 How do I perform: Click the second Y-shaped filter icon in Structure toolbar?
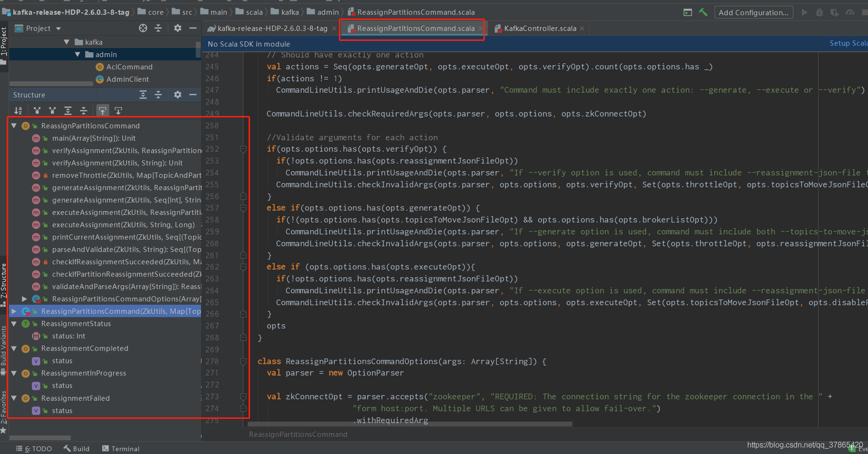click(x=52, y=111)
